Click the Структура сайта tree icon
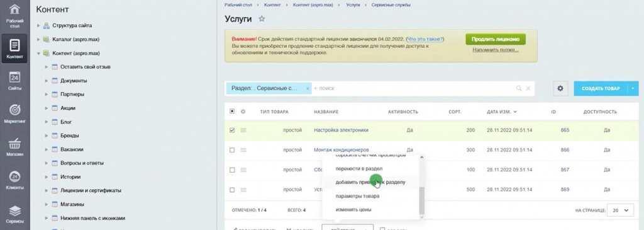 click(x=47, y=25)
